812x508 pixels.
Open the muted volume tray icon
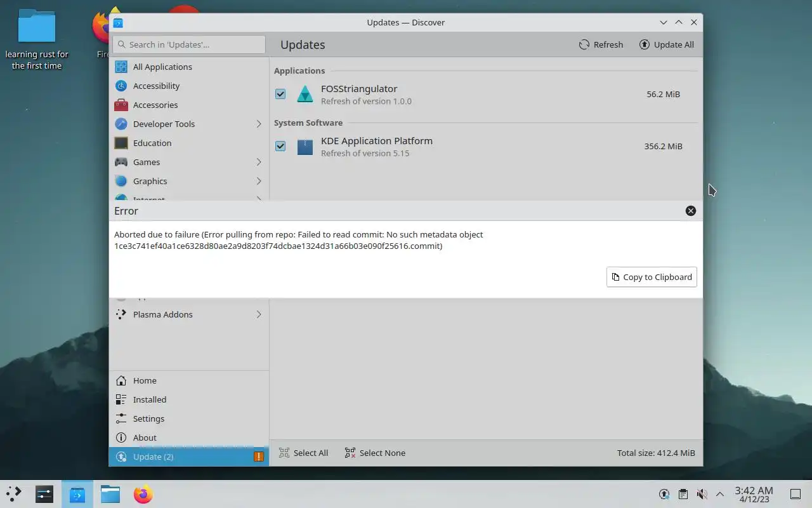point(702,494)
